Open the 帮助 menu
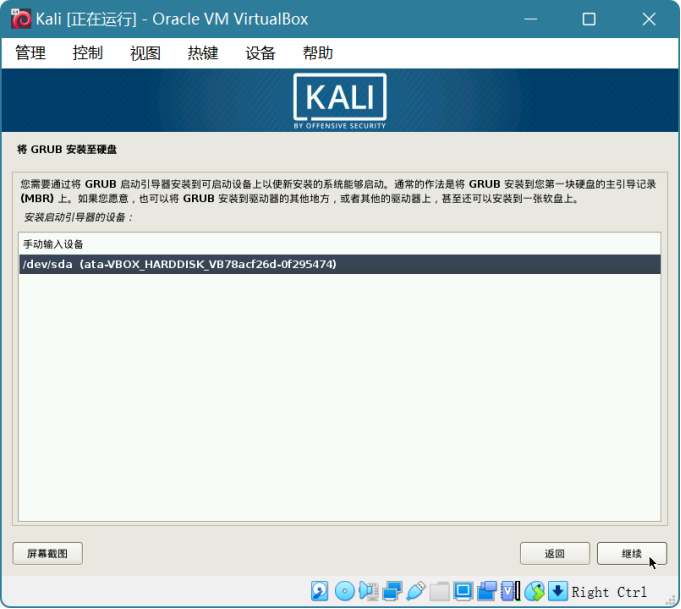Screen dimensions: 681x609 tap(318, 53)
